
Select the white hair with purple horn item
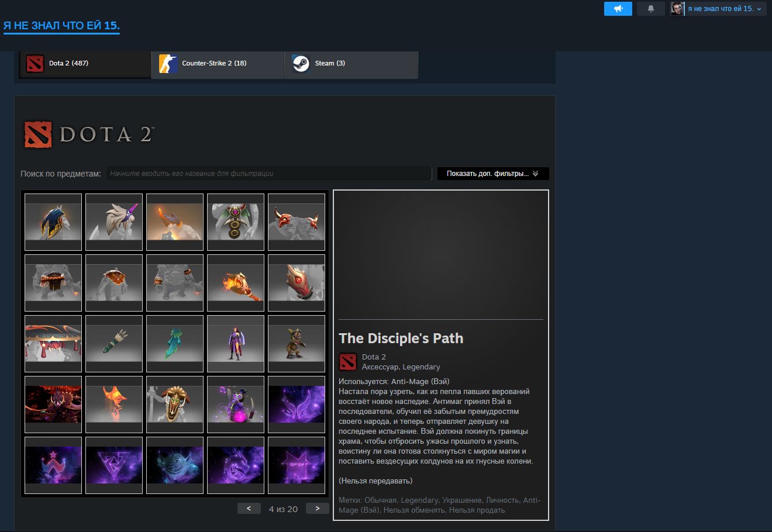click(x=114, y=222)
